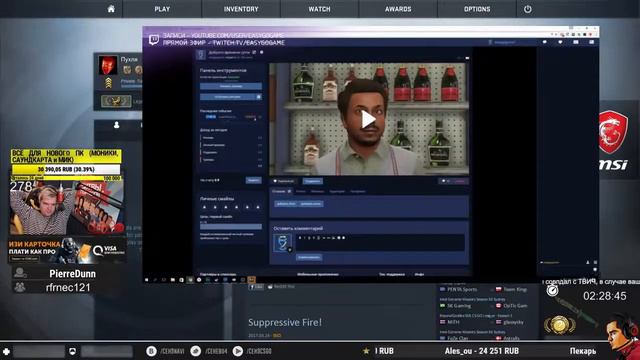This screenshot has height=360, width=640.
Task: Click the rank chevrons icon under avatar
Action: pyautogui.click(x=108, y=83)
